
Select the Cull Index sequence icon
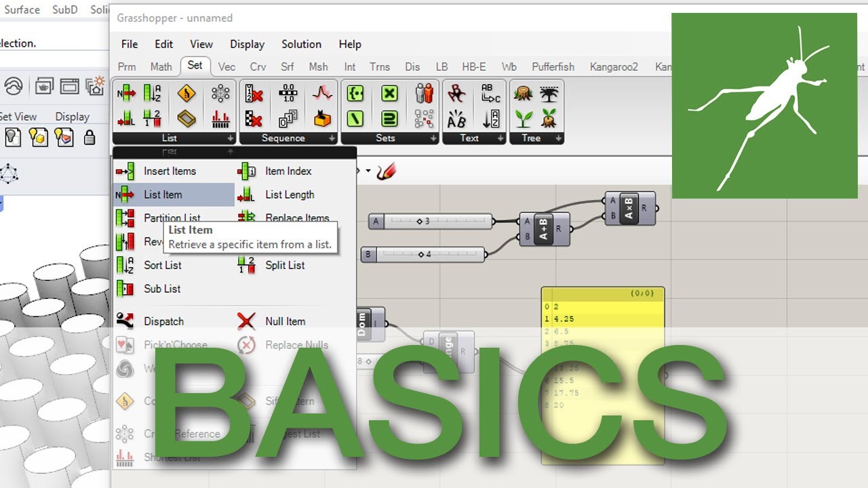coord(254,94)
